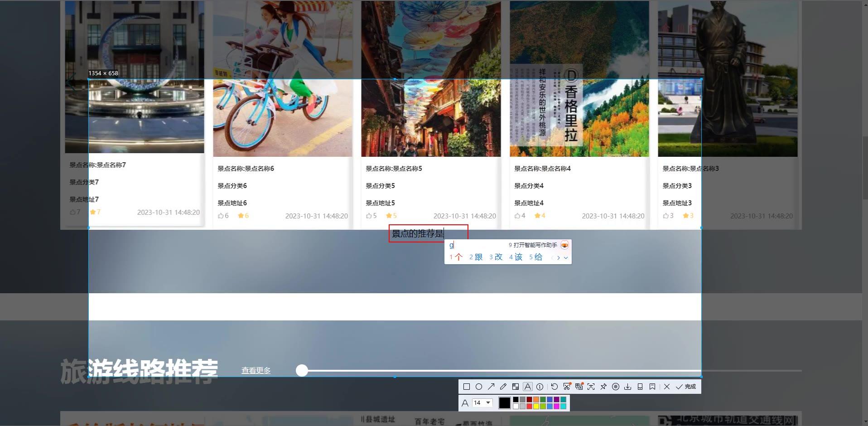The image size is (868, 426).
Task: Toggle the text annotation tool
Action: pyautogui.click(x=528, y=387)
